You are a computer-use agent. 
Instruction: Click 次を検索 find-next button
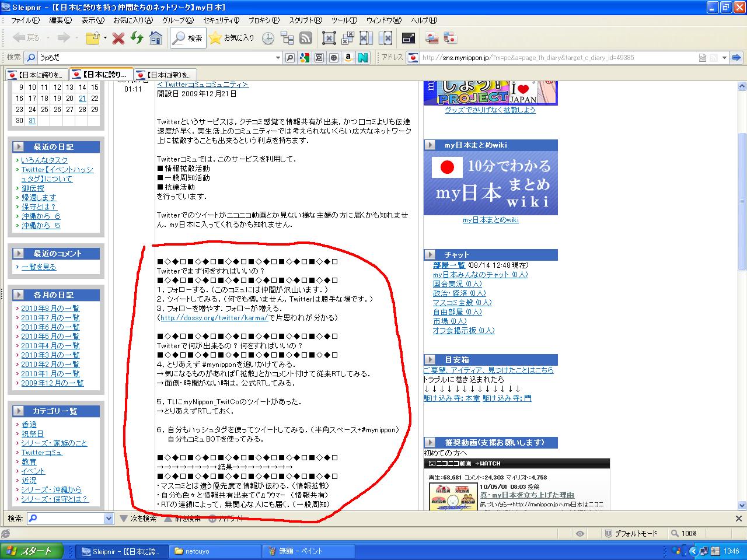coord(138,518)
